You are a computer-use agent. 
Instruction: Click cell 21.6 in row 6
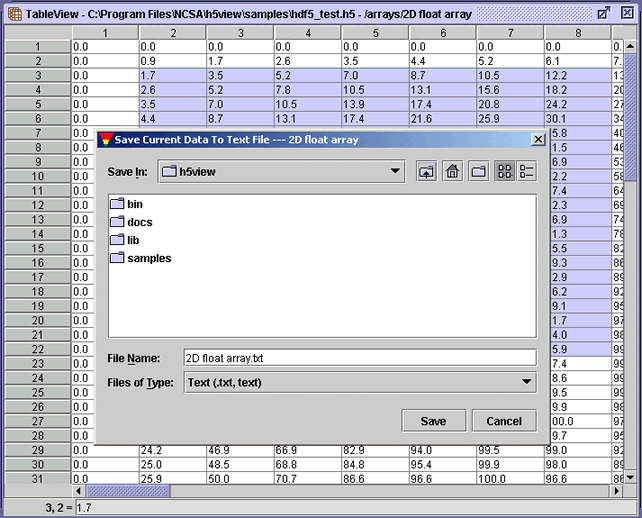[443, 119]
